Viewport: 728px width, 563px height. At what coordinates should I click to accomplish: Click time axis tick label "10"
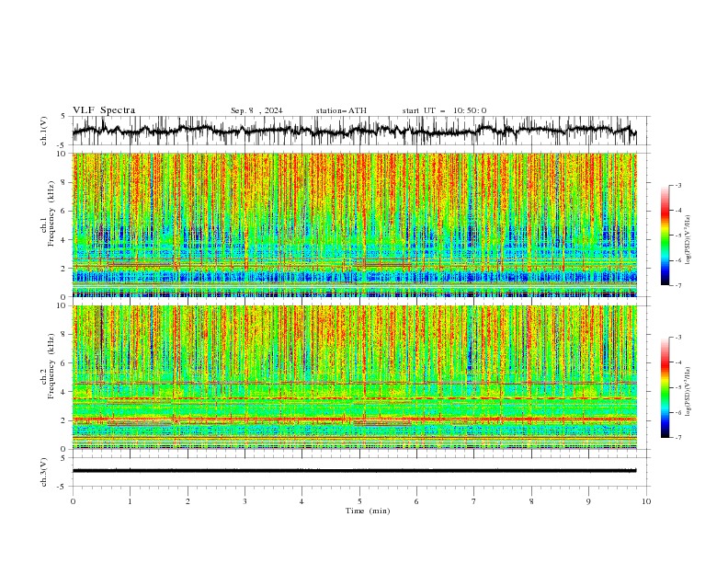(x=646, y=501)
